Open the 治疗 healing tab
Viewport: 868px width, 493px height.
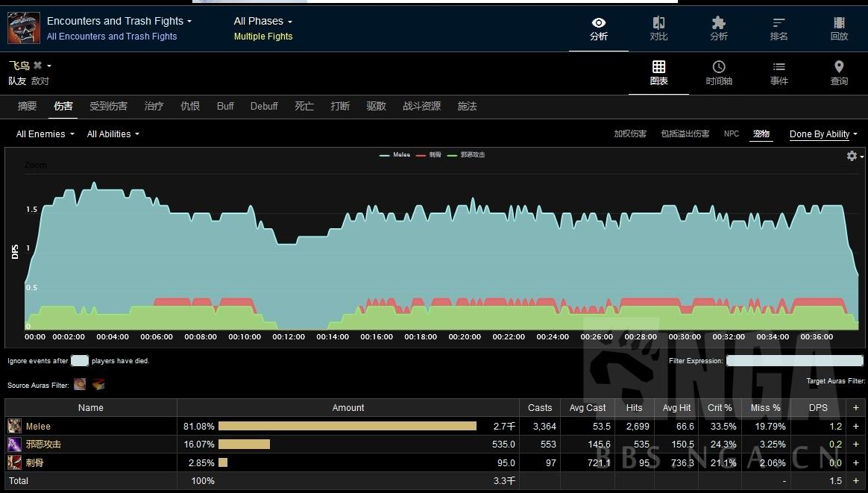(x=154, y=107)
